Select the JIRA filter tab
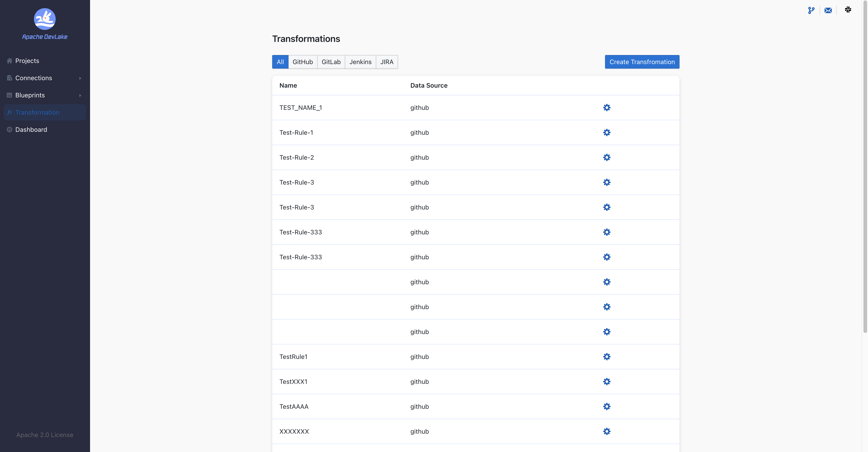This screenshot has width=868, height=452. pos(386,62)
